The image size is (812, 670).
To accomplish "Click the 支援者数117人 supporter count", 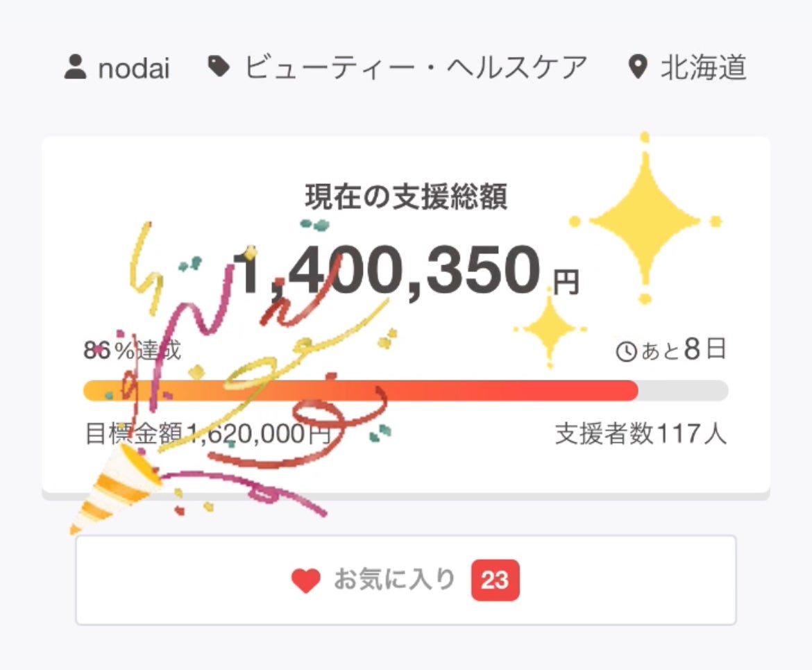I will (641, 435).
